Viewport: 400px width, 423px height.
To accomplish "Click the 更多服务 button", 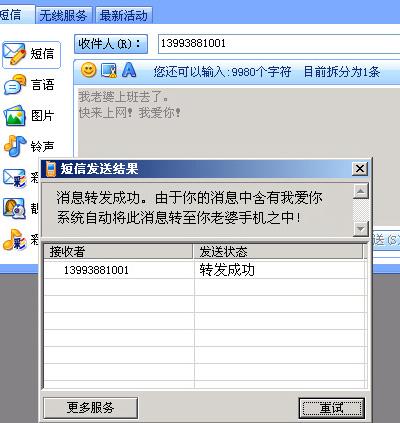I will (90, 407).
